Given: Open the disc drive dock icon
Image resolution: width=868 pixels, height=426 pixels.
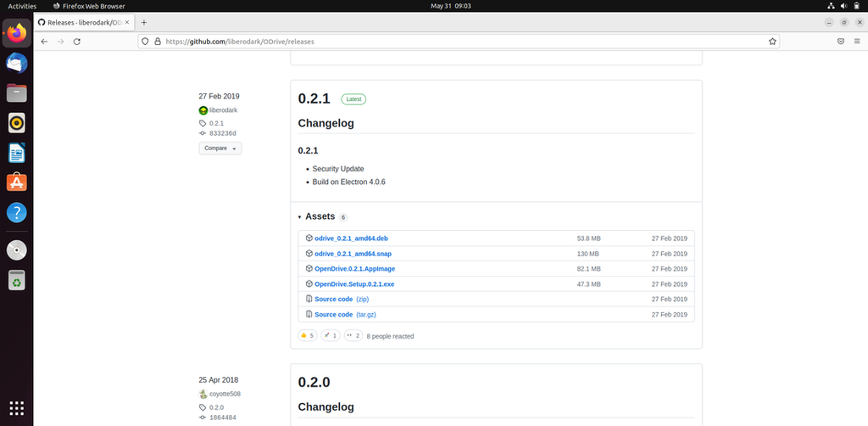Looking at the screenshot, I should tap(17, 250).
